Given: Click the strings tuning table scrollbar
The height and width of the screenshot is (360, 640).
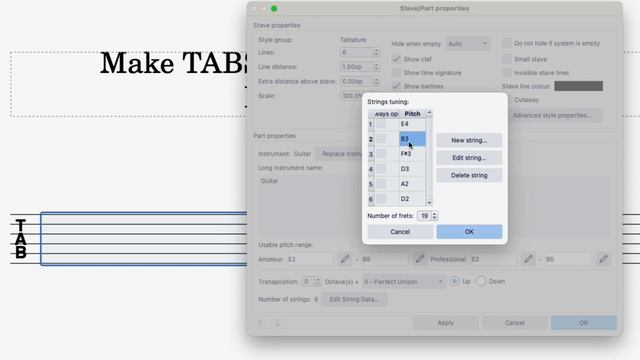Looking at the screenshot, I should tap(429, 158).
